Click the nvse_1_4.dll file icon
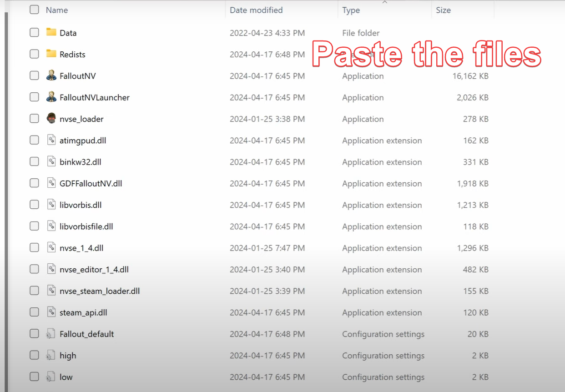 [51, 248]
